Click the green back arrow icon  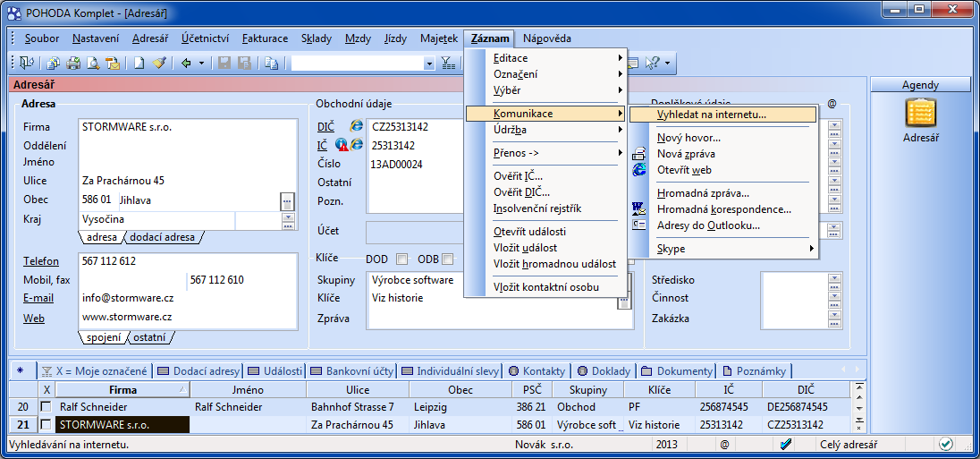click(x=186, y=63)
